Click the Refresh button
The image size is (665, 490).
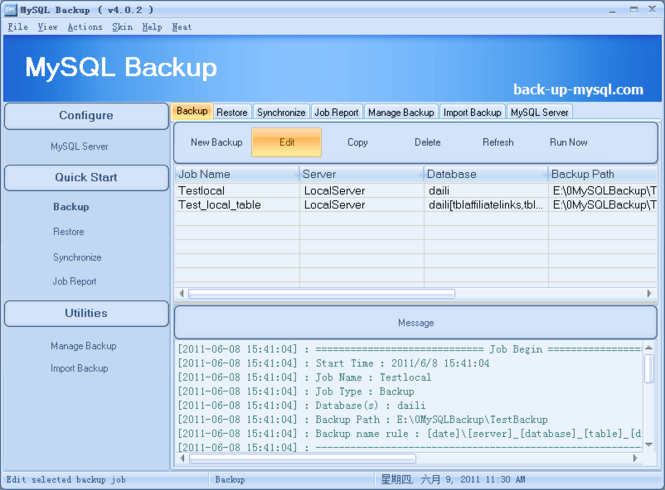click(498, 143)
